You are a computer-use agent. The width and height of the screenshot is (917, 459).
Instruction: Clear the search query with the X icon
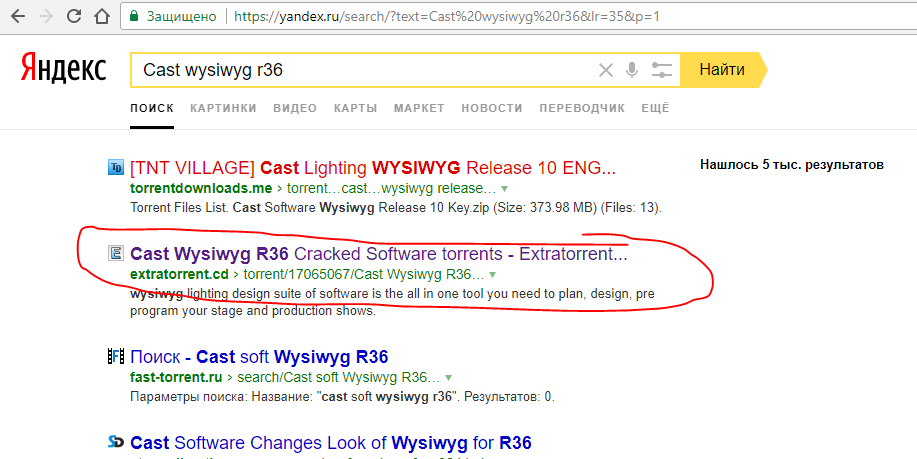[605, 71]
